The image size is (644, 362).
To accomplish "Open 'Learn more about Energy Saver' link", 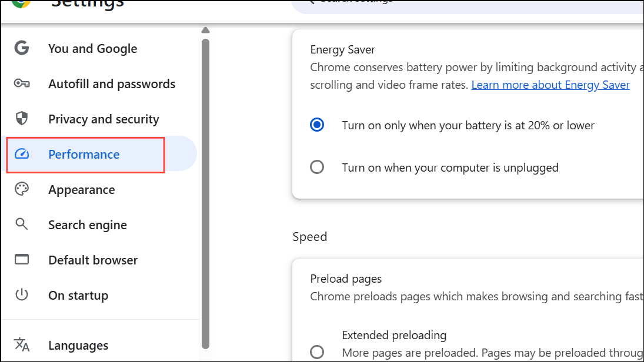I will click(x=550, y=85).
